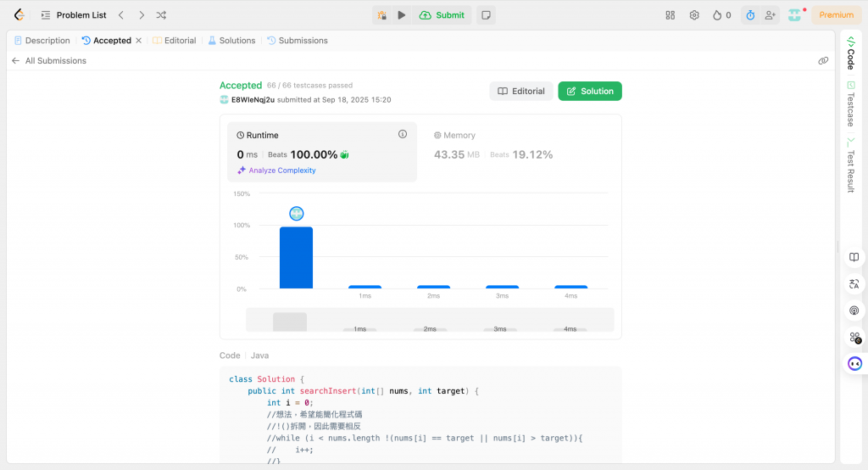
Task: Copy submission link icon
Action: (x=823, y=61)
